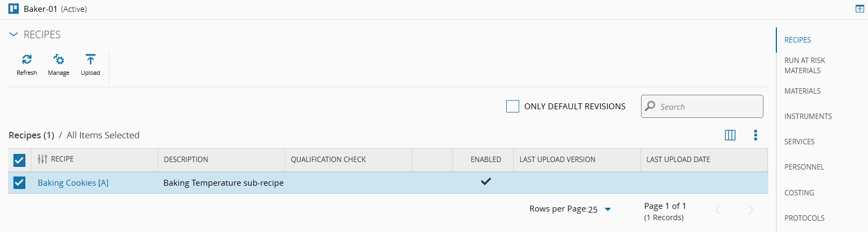Viewport: 868px width, 232px height.
Task: Open the Baking Cookies [A] recipe link
Action: coord(73,183)
